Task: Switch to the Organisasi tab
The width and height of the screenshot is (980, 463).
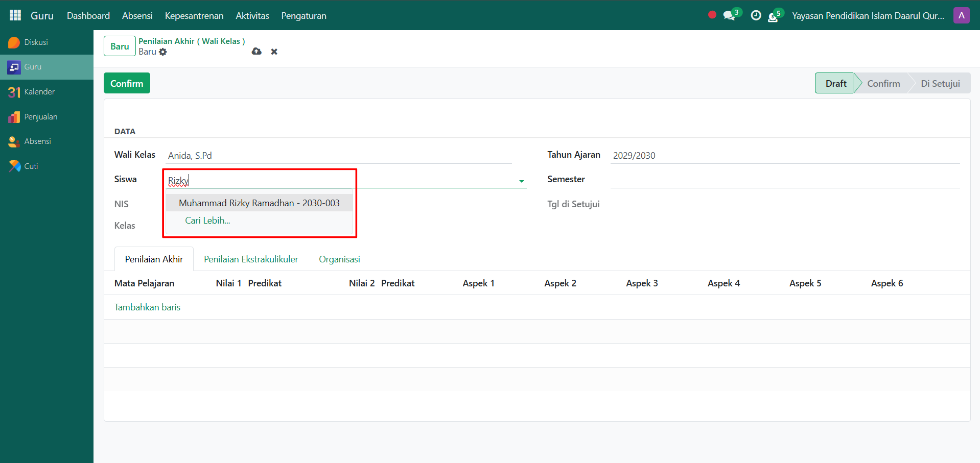Action: tap(339, 259)
